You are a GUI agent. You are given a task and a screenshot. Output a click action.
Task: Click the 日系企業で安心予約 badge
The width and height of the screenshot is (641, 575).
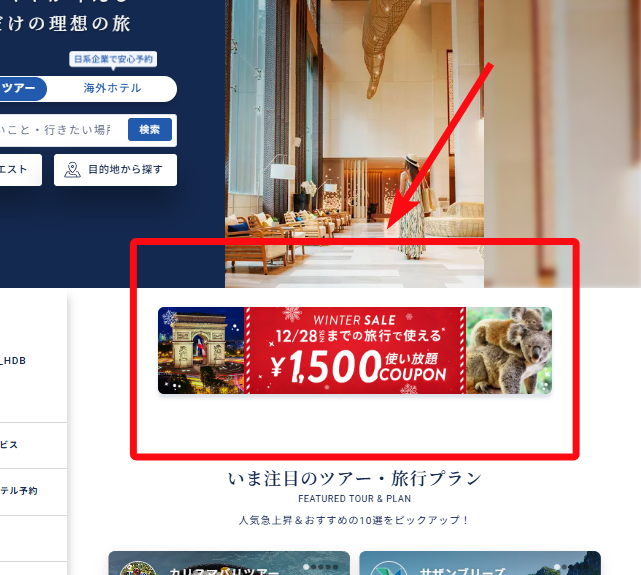pyautogui.click(x=113, y=59)
